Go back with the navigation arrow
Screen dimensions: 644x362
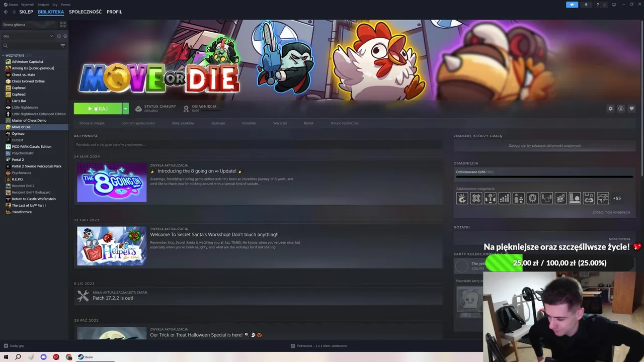click(6, 12)
